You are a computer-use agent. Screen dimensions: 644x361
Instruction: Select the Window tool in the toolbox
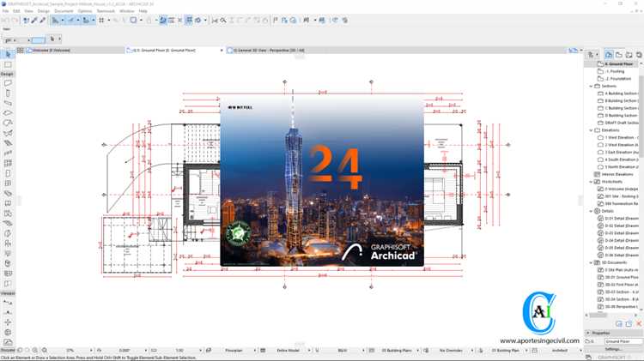(8, 184)
